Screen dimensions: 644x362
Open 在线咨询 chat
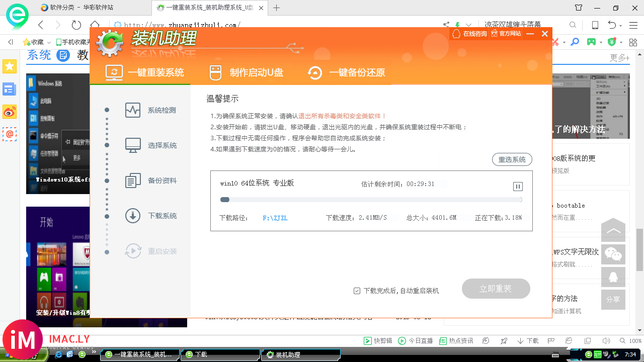click(469, 34)
